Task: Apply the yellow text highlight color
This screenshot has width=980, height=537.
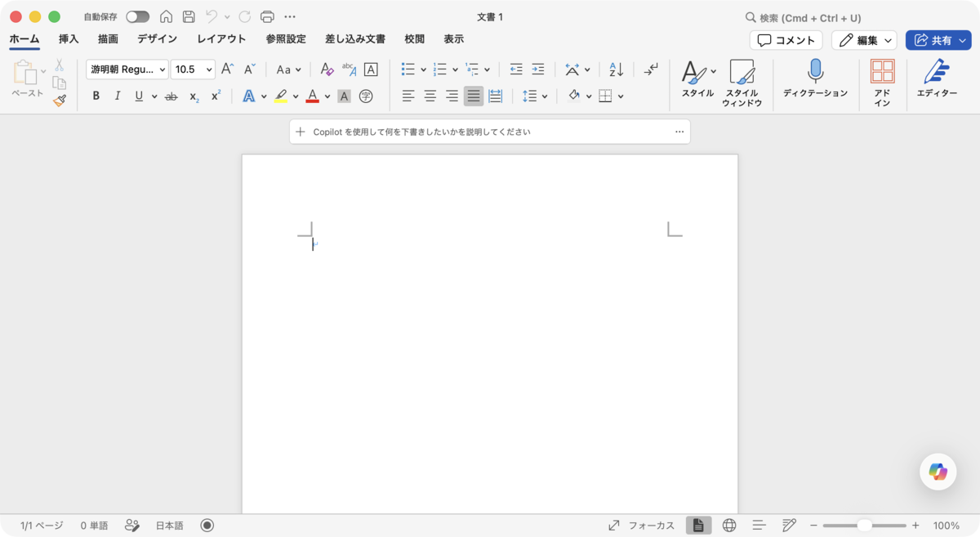Action: click(x=281, y=96)
